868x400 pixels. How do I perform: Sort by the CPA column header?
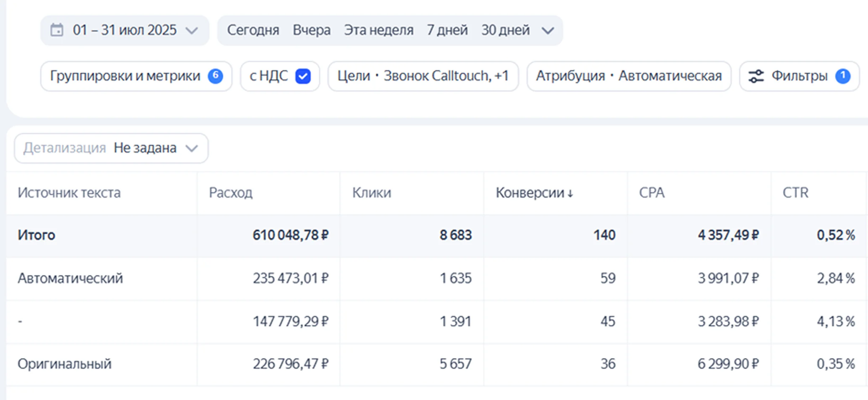651,193
